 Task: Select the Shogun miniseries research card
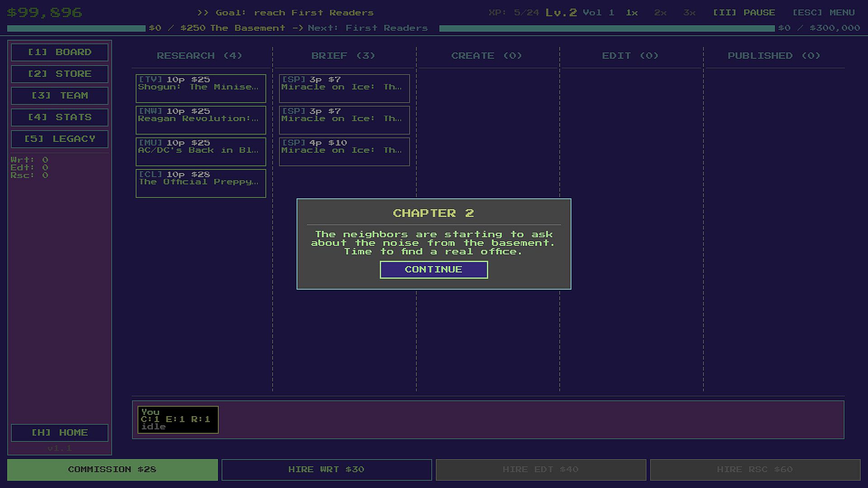tap(201, 89)
